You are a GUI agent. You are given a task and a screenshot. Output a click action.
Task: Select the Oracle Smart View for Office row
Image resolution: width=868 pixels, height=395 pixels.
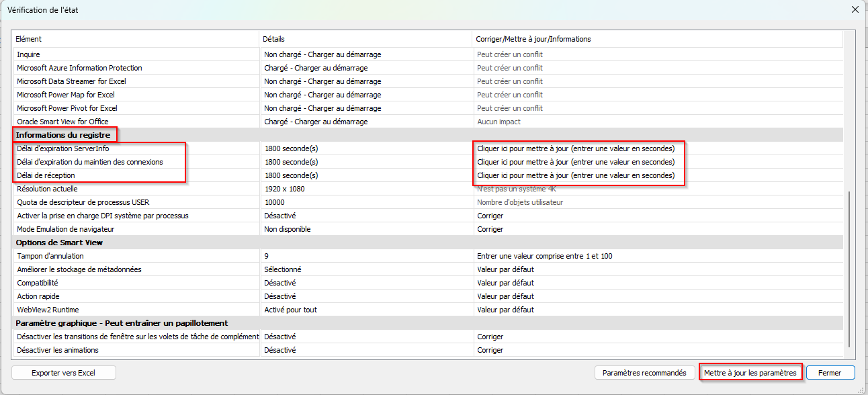click(62, 122)
